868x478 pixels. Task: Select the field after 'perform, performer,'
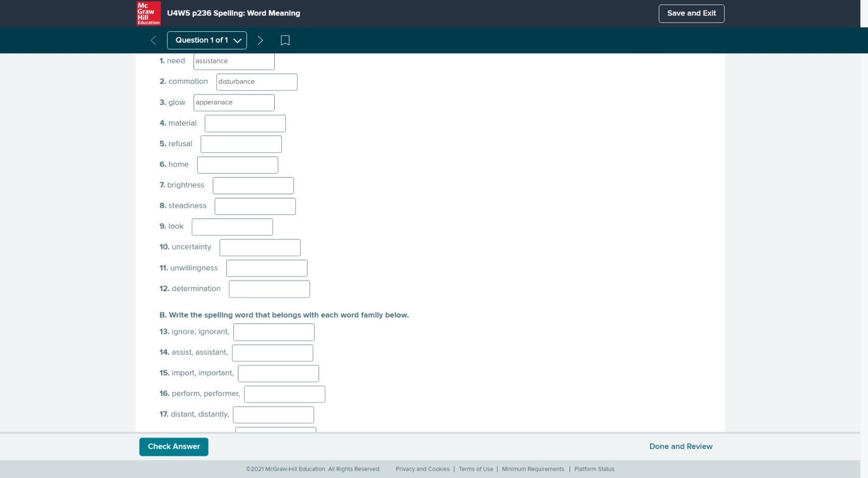285,394
